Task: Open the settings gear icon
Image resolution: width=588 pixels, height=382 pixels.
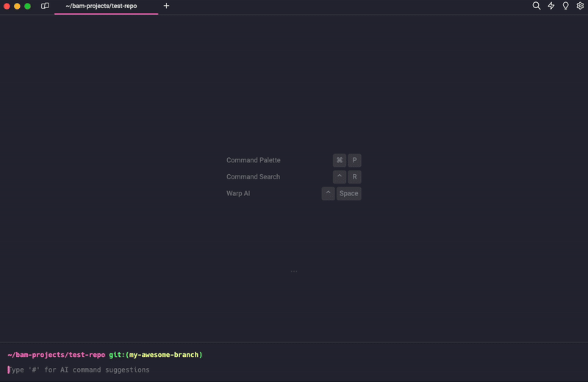Action: (580, 6)
